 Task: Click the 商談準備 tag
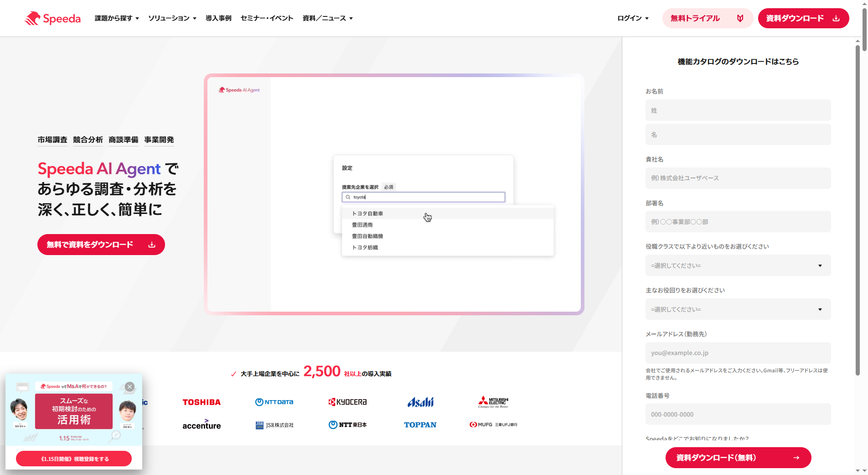(124, 140)
